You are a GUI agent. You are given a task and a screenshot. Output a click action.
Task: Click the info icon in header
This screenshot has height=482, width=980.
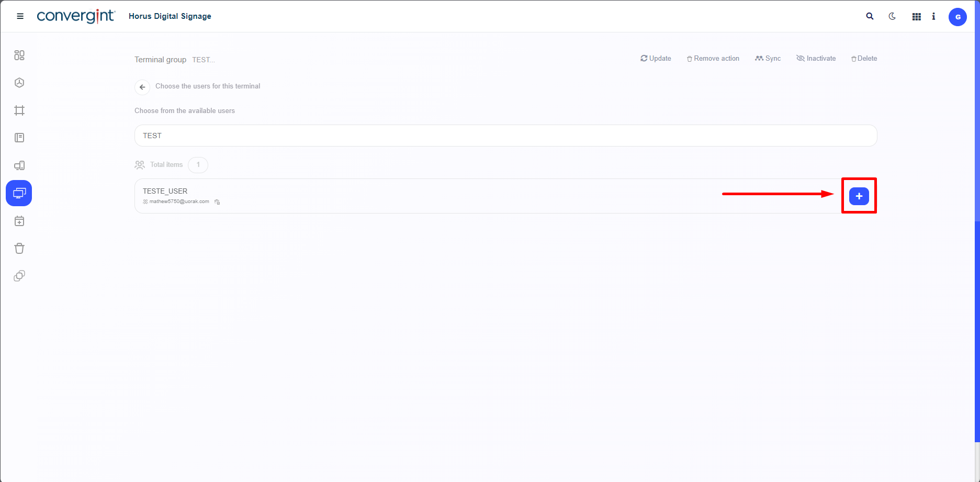[933, 16]
